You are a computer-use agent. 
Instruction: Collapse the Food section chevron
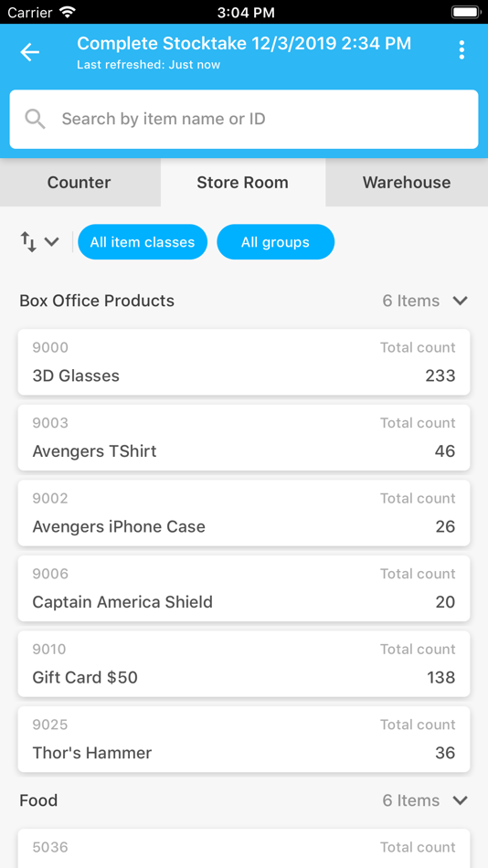pyautogui.click(x=461, y=800)
